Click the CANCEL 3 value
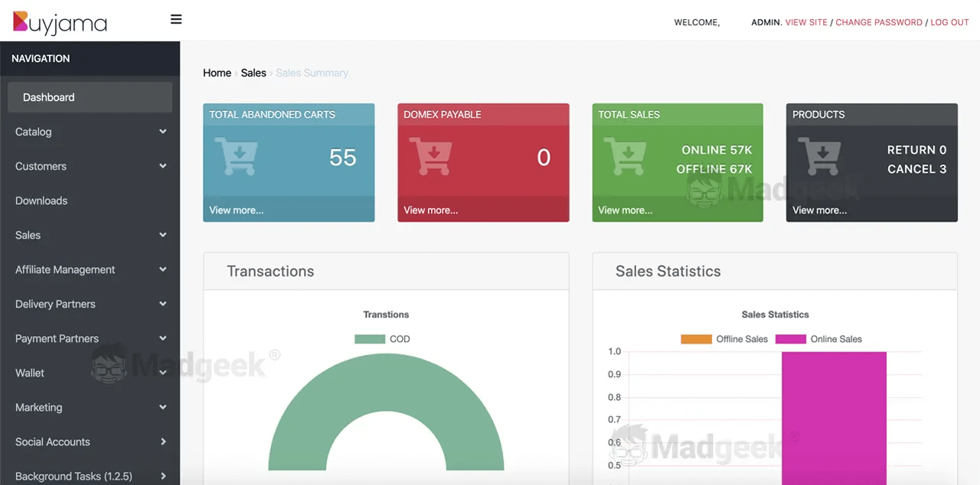The height and width of the screenshot is (485, 980). tap(916, 169)
